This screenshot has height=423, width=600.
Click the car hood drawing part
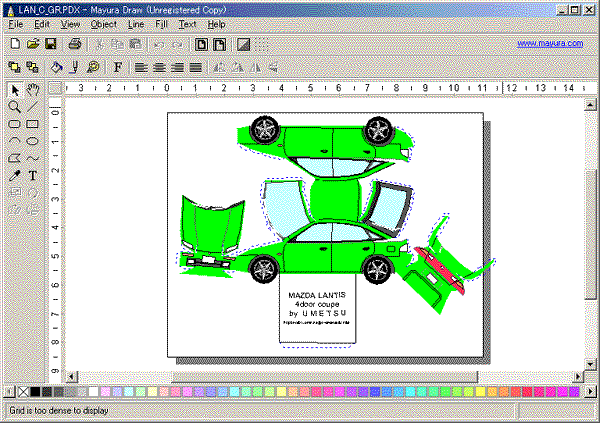coord(212,224)
